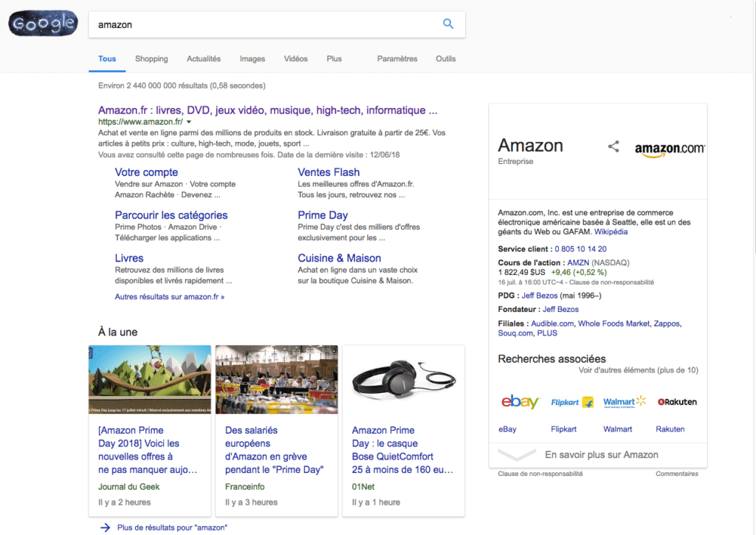Open the Votre compte sitelink
This screenshot has height=535, width=756.
tap(146, 172)
